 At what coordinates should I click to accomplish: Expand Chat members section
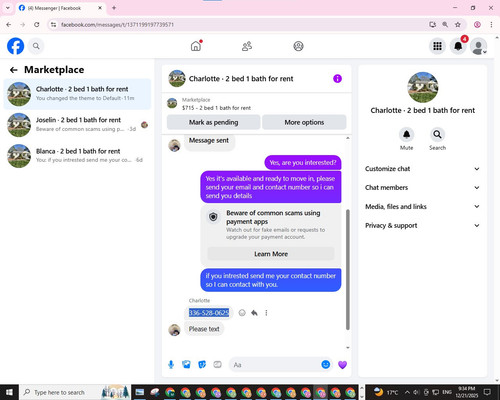422,187
